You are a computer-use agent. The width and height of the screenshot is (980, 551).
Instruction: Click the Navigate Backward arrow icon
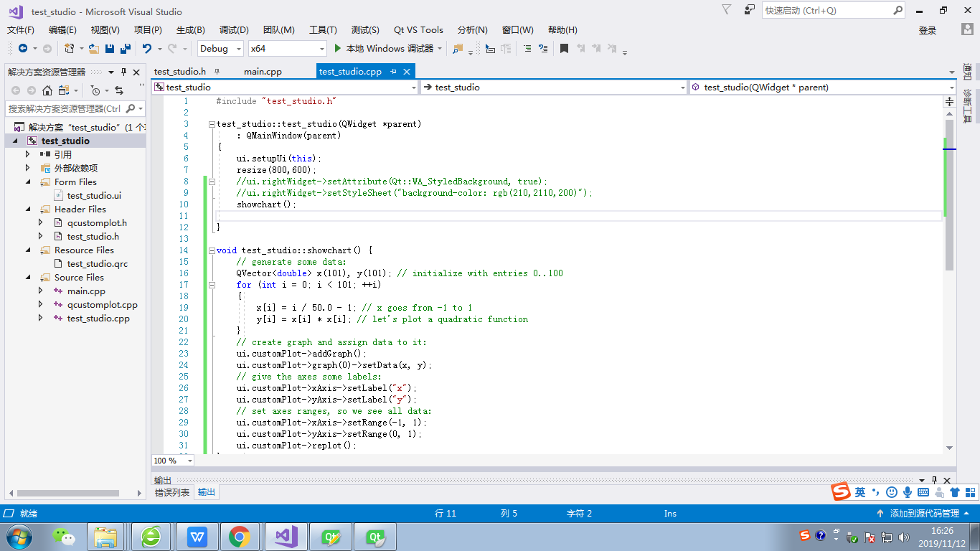coord(22,48)
